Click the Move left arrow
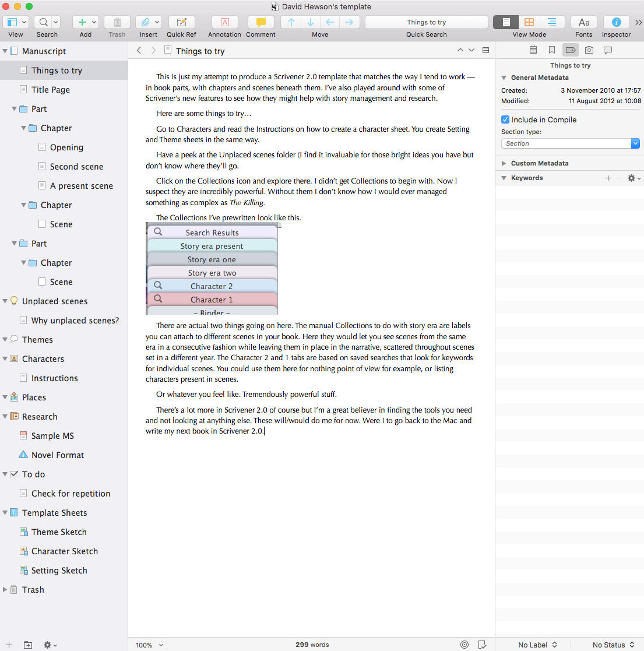Viewport: 644px width, 651px height. [330, 22]
